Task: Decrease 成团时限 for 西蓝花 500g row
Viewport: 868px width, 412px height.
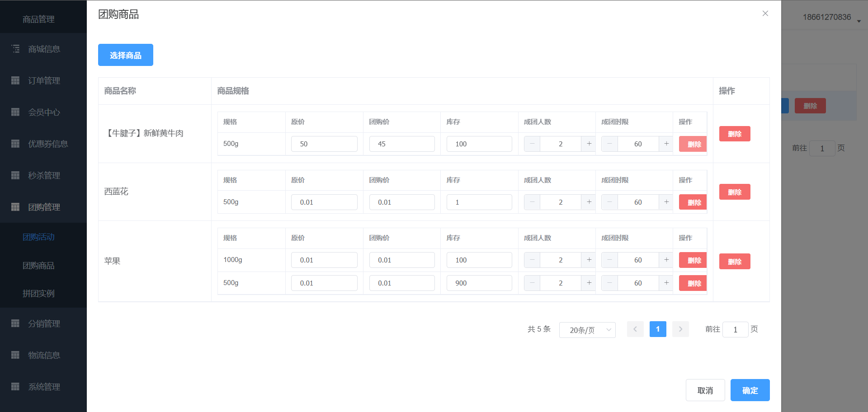Action: click(x=609, y=202)
